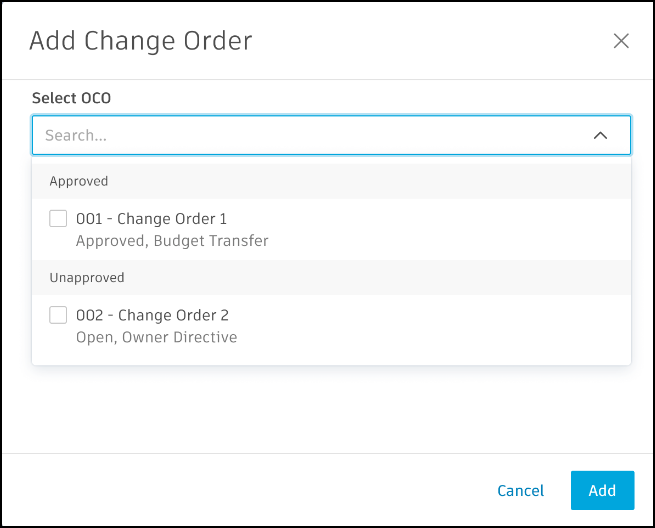Click the 'Select OCO' field label

click(71, 98)
